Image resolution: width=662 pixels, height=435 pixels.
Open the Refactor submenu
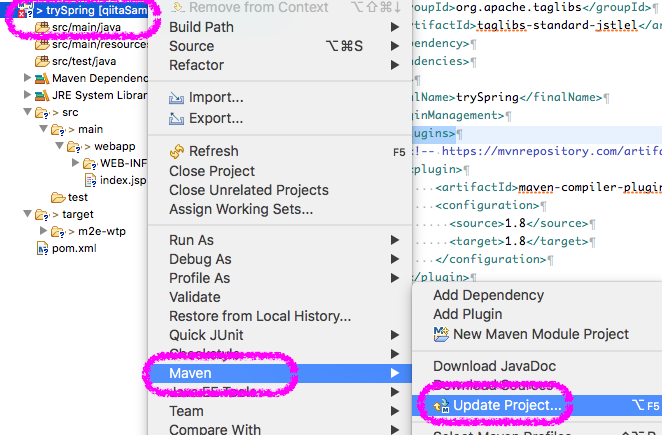point(280,65)
